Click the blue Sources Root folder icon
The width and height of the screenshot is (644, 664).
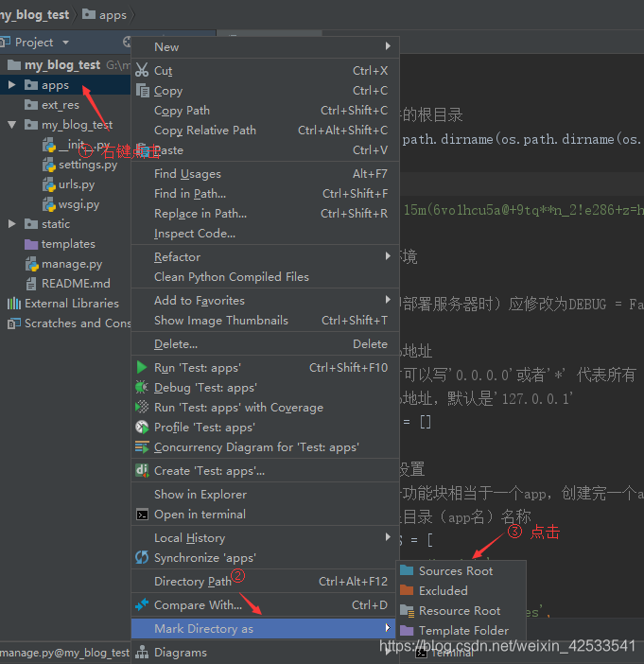tap(407, 570)
